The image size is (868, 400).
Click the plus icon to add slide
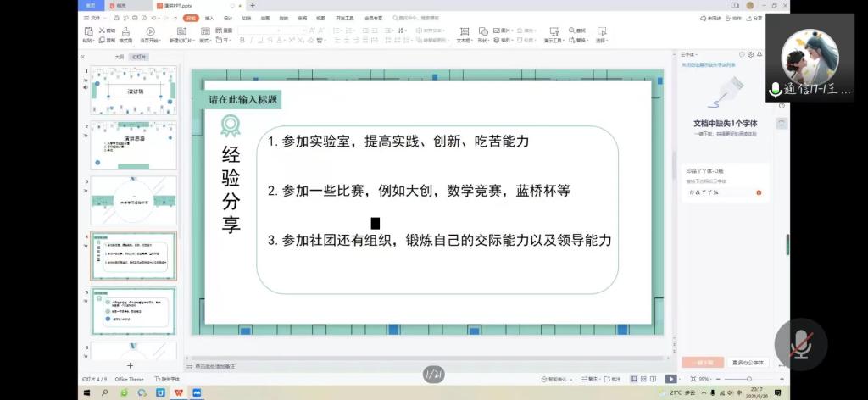tap(130, 365)
